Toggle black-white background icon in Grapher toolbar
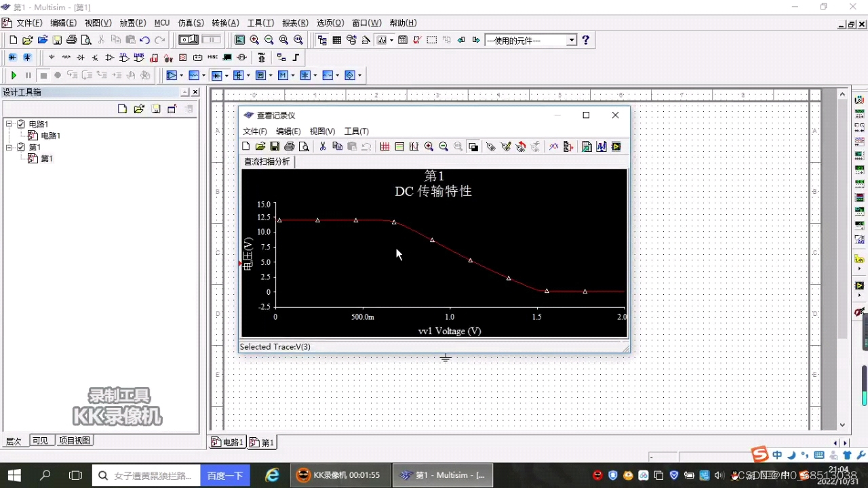 (473, 146)
